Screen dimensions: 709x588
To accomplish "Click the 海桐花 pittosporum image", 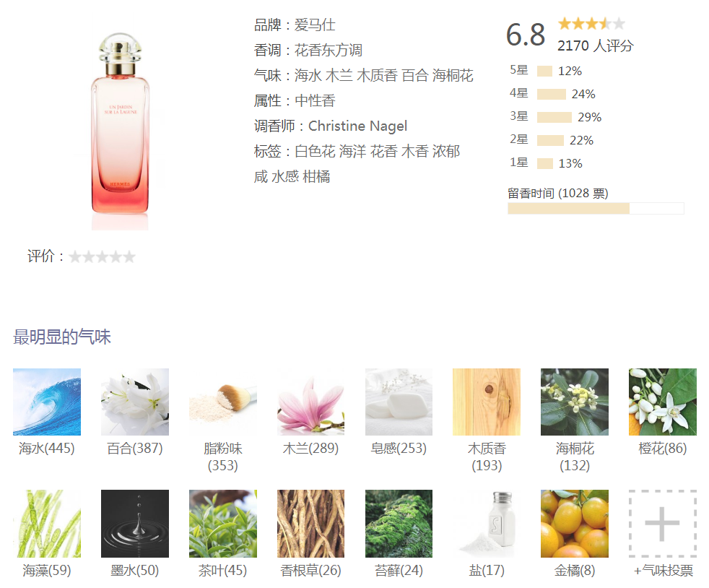I will pos(575,402).
